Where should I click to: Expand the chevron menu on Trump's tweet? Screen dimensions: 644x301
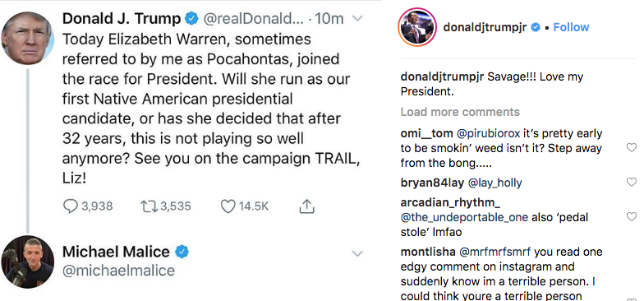click(x=358, y=18)
